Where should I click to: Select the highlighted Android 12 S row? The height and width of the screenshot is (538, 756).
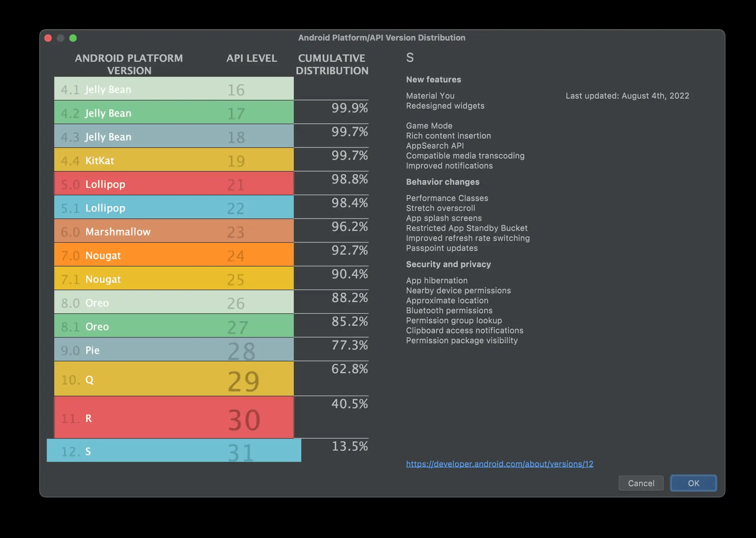174,451
